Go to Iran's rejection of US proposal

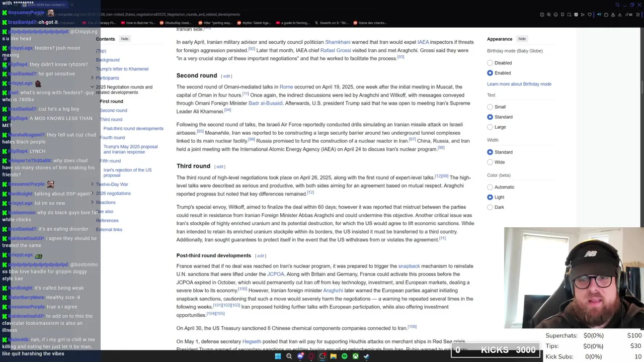127,172
